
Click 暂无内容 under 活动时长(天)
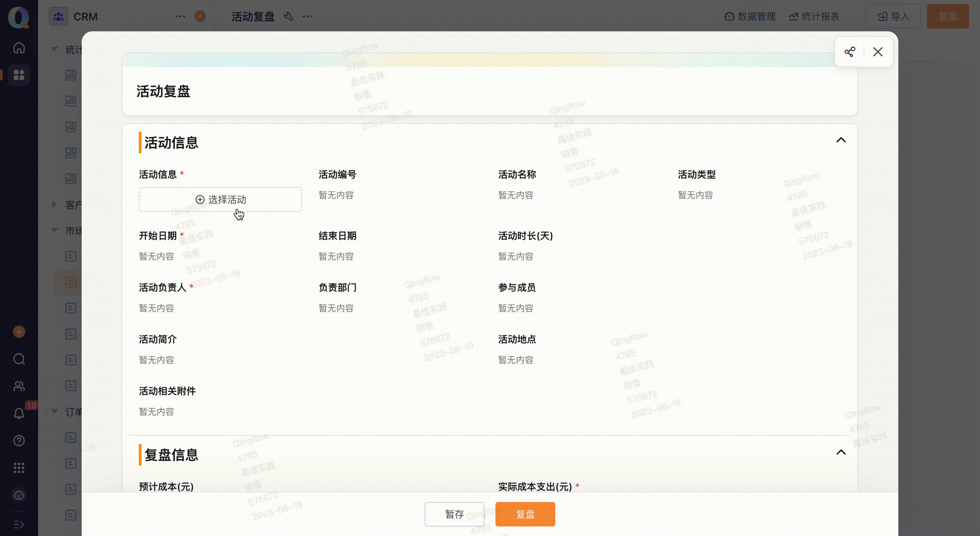click(516, 256)
